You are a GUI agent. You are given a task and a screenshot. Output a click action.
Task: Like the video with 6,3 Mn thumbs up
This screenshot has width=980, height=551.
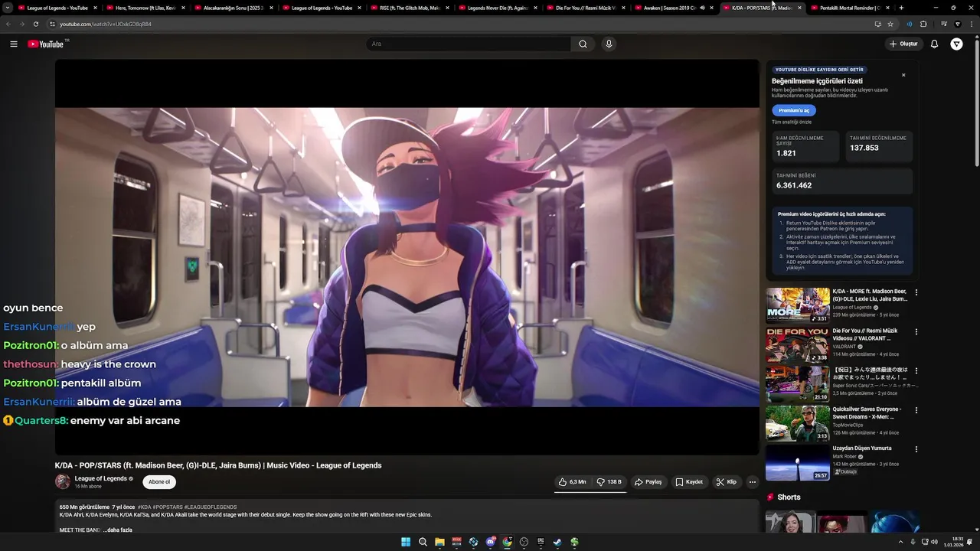(572, 482)
